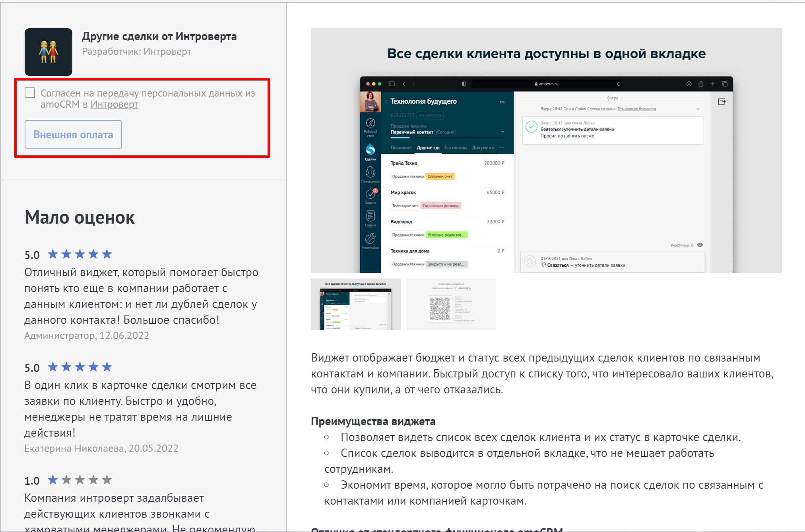Click the author line Екатерина Николаева, 20.05.2022
The height and width of the screenshot is (532, 805).
pos(101,449)
